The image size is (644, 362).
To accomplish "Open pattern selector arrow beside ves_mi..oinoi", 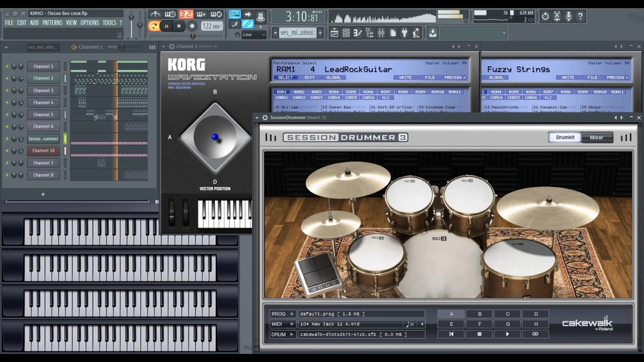I will click(x=275, y=33).
